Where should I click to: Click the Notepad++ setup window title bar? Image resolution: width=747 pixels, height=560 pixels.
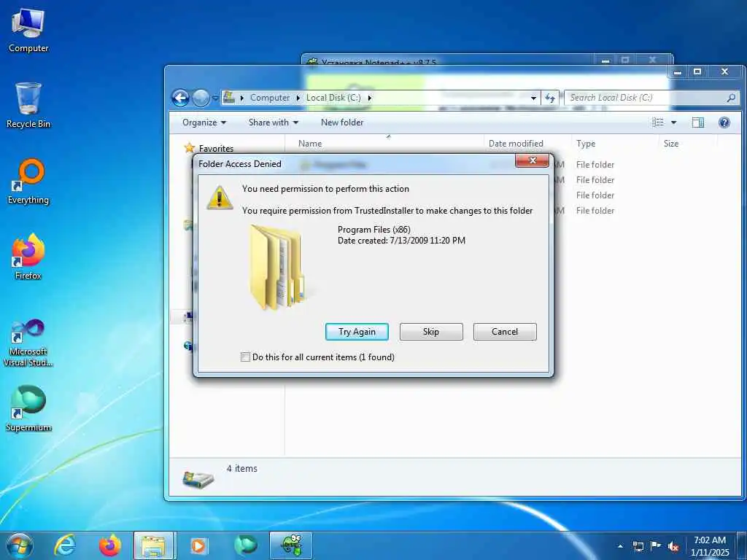448,61
